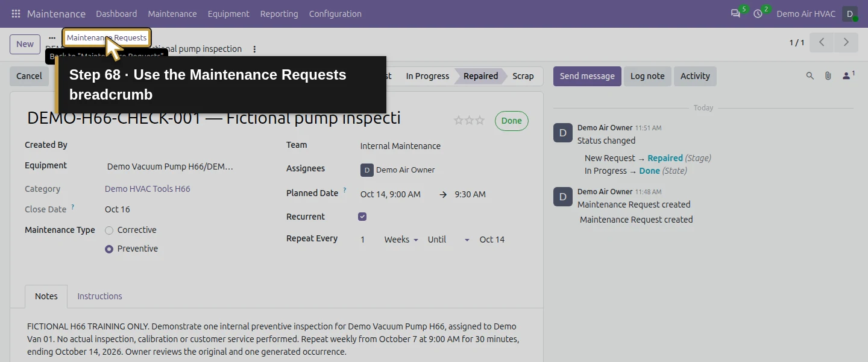
Task: Select the Corrective maintenance type
Action: tap(109, 230)
